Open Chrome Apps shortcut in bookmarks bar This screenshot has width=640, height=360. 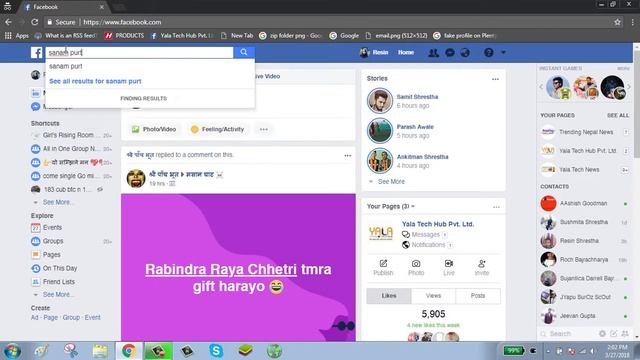click(x=17, y=36)
